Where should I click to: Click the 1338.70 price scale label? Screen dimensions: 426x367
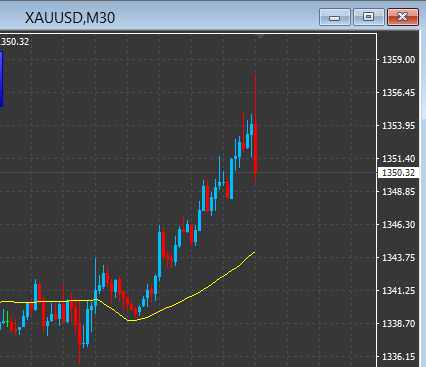[398, 324]
